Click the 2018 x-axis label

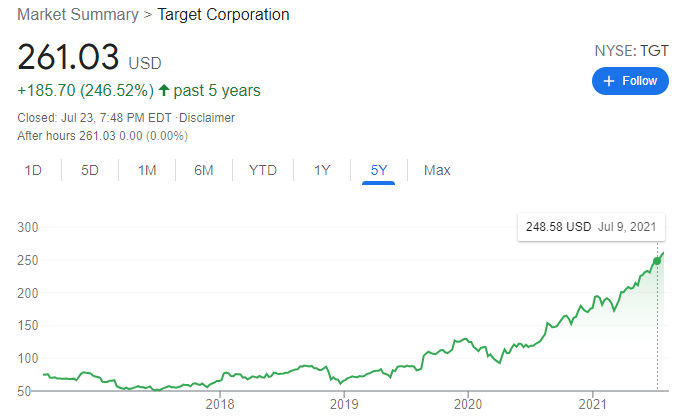tap(219, 404)
